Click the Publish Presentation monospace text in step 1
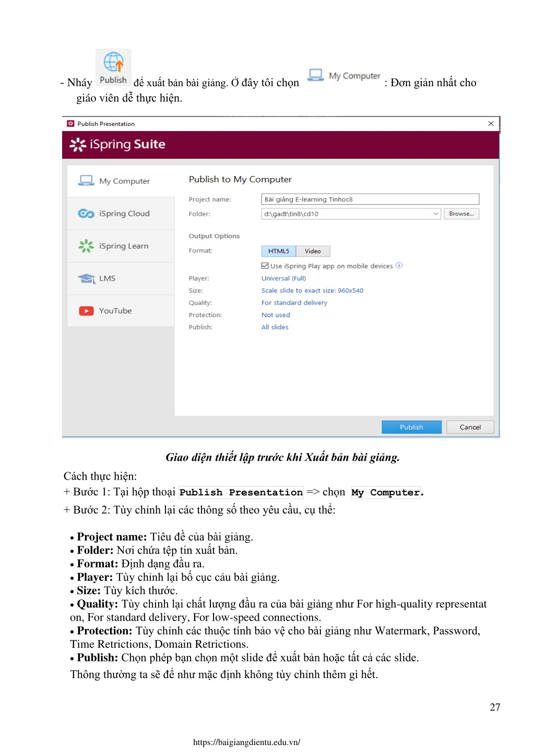 [241, 492]
